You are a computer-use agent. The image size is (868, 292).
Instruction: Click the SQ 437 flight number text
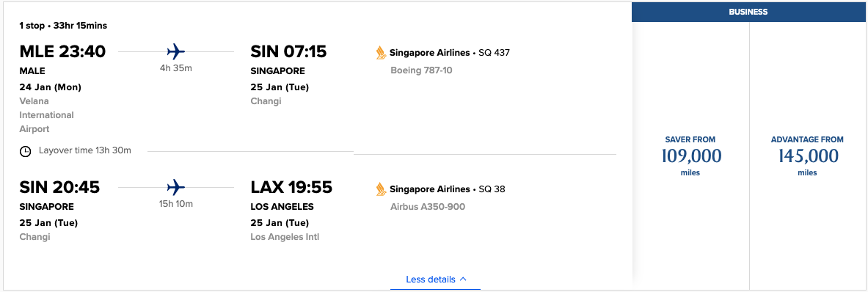pyautogui.click(x=494, y=53)
